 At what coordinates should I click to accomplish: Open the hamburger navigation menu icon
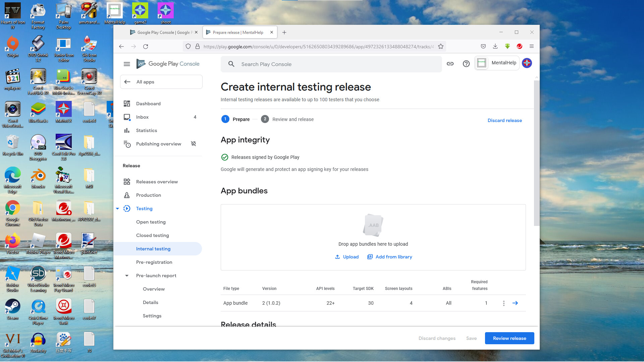click(x=127, y=64)
